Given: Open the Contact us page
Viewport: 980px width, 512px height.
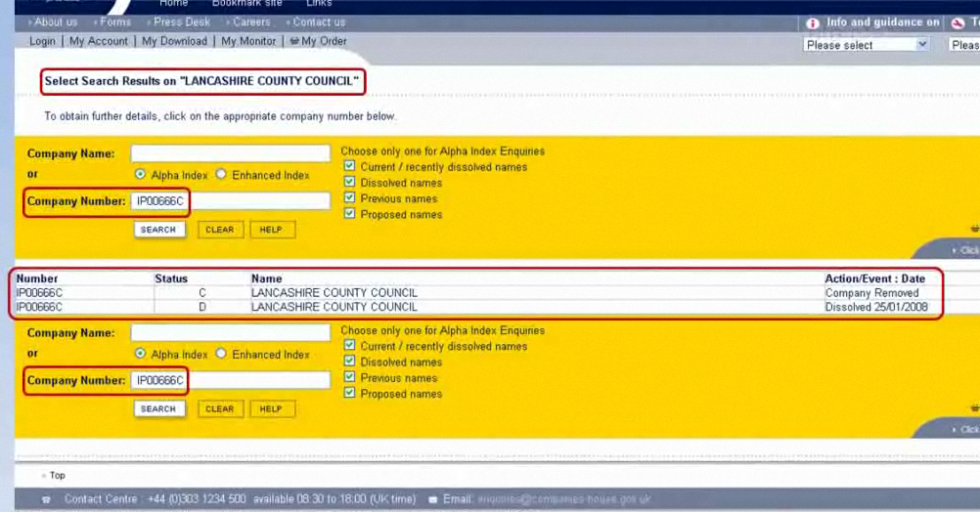Looking at the screenshot, I should tap(319, 21).
